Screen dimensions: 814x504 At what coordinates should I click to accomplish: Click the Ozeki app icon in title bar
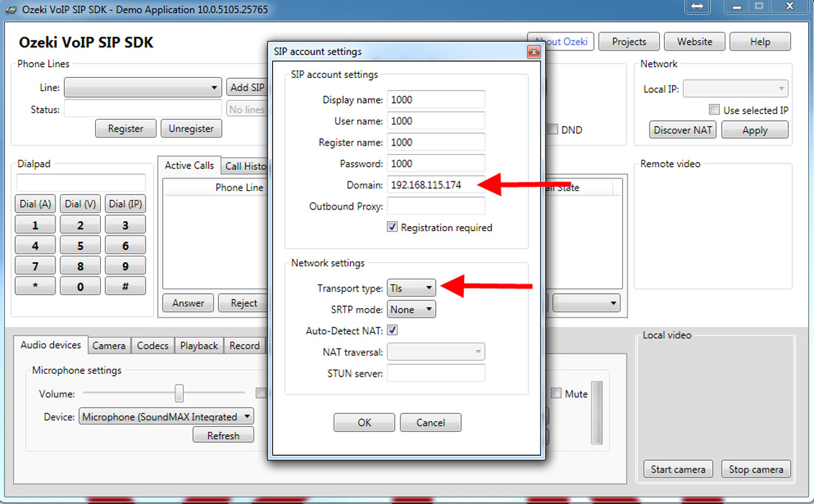(10, 9)
